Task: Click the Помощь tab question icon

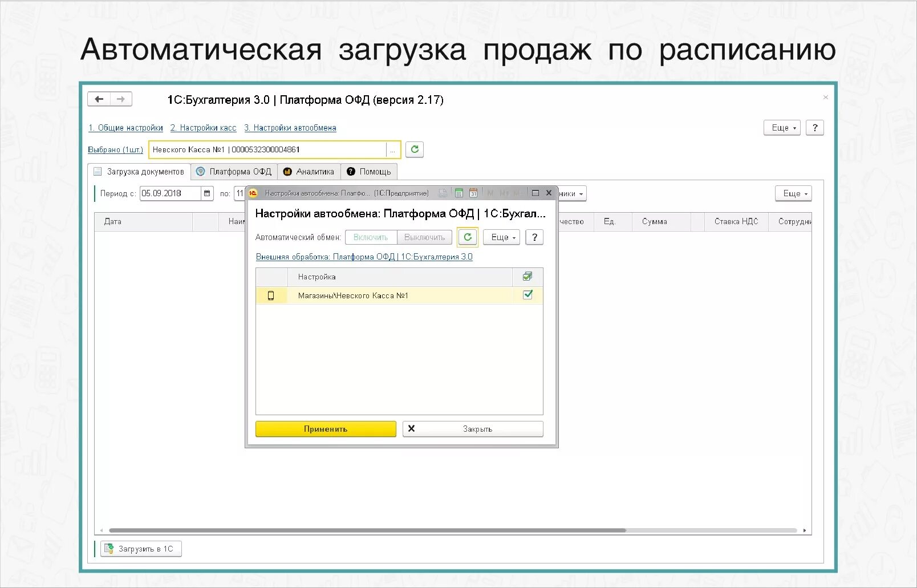Action: point(351,172)
